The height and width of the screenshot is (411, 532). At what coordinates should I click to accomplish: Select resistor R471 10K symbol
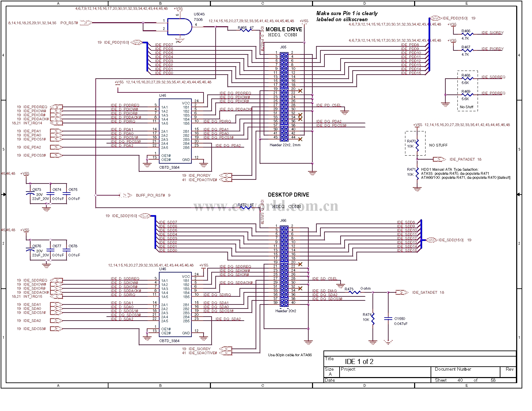417,173
